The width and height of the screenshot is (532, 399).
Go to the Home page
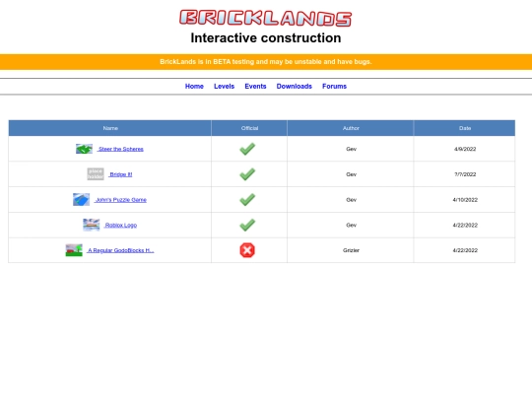pyautogui.click(x=194, y=86)
